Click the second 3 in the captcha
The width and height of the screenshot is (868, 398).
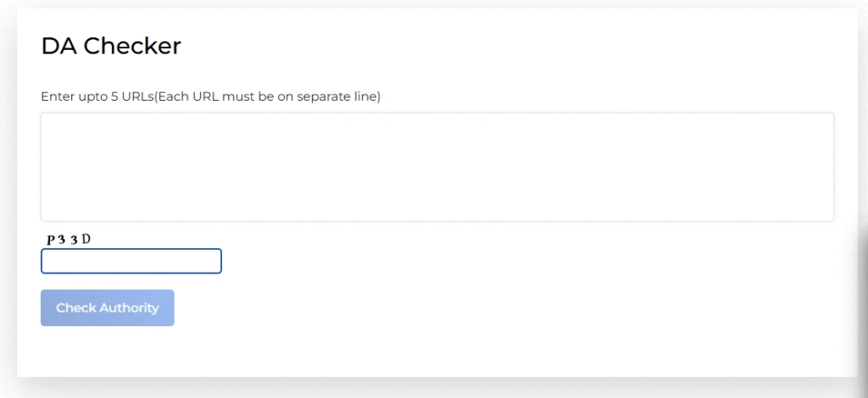tap(74, 240)
